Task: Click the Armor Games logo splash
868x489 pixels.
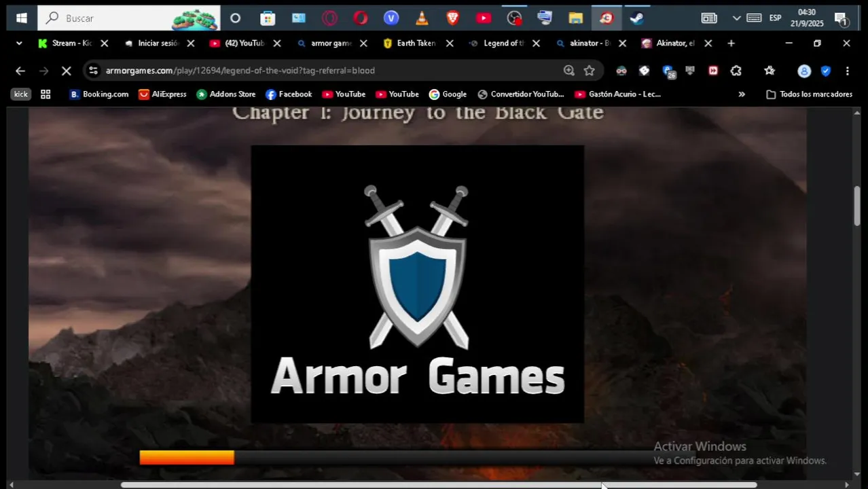Action: point(417,284)
